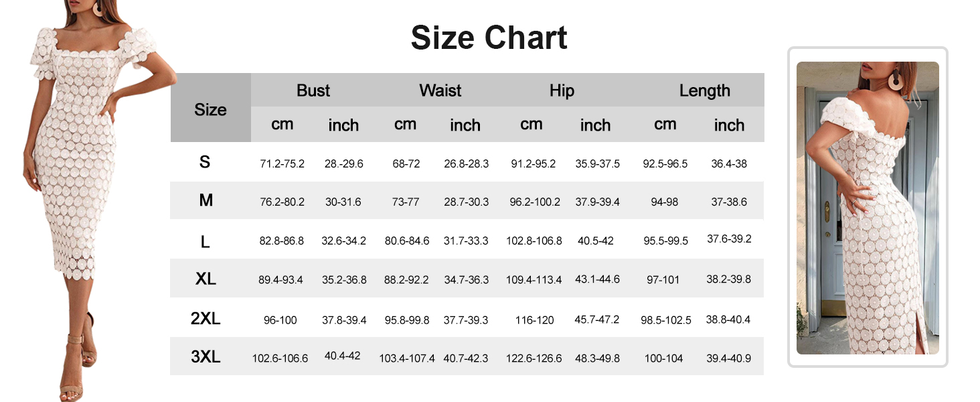Click the 39.4-40.9 length inch value
This screenshot has width=980, height=402.
728,358
